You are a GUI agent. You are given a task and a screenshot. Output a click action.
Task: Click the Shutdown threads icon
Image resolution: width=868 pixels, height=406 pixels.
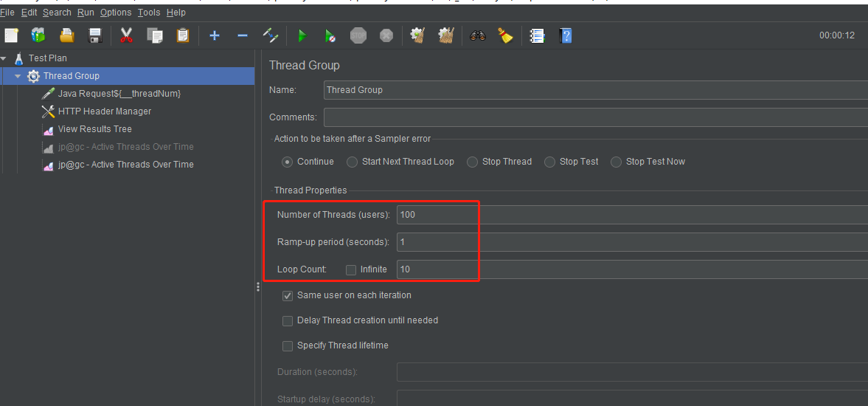(386, 36)
